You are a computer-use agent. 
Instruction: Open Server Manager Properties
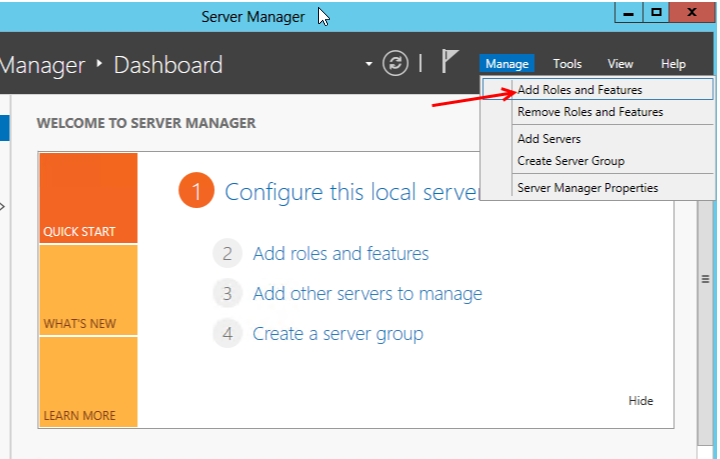[598, 188]
